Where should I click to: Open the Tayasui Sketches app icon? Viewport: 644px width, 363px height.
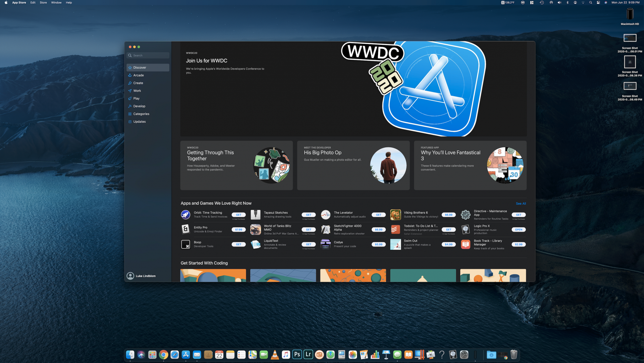[x=255, y=214]
